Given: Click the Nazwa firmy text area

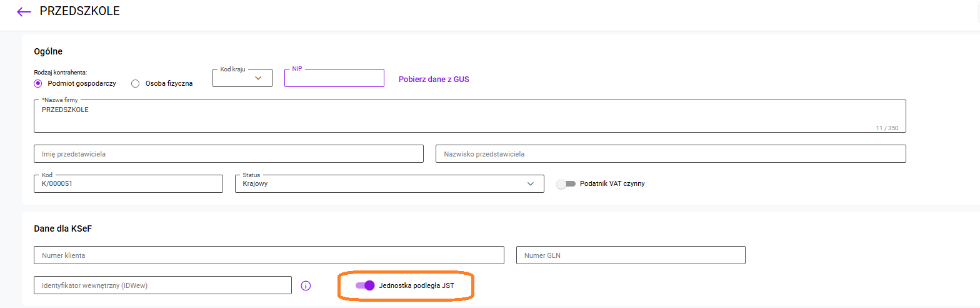Looking at the screenshot, I should (x=469, y=117).
